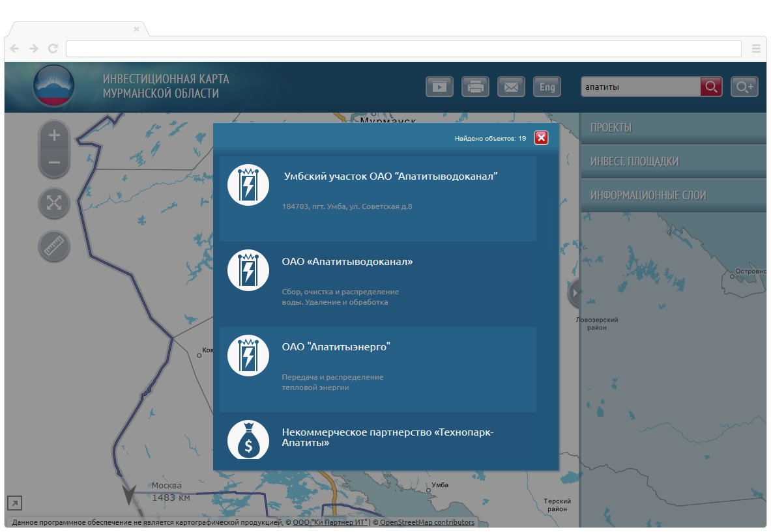The image size is (771, 532).
Task: Click Передача и распределение тепловой энергии text
Action: (332, 382)
